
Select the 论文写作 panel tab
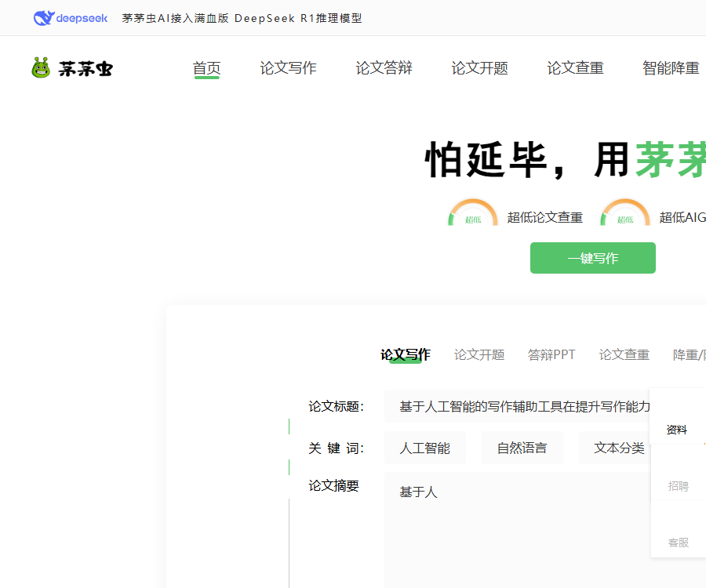click(406, 354)
